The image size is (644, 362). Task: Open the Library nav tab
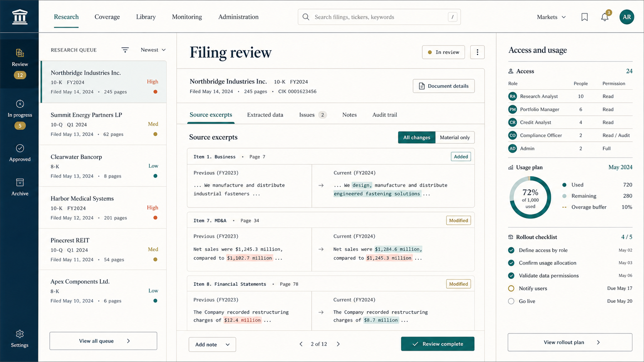pyautogui.click(x=146, y=17)
